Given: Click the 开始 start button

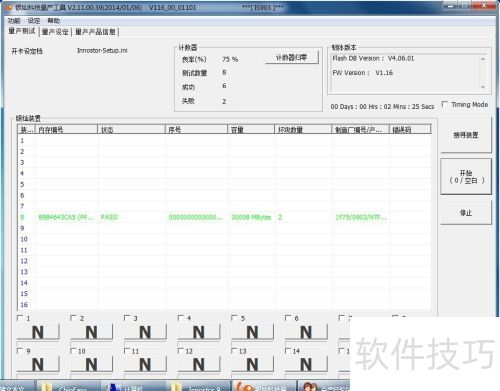Looking at the screenshot, I should click(x=466, y=177).
